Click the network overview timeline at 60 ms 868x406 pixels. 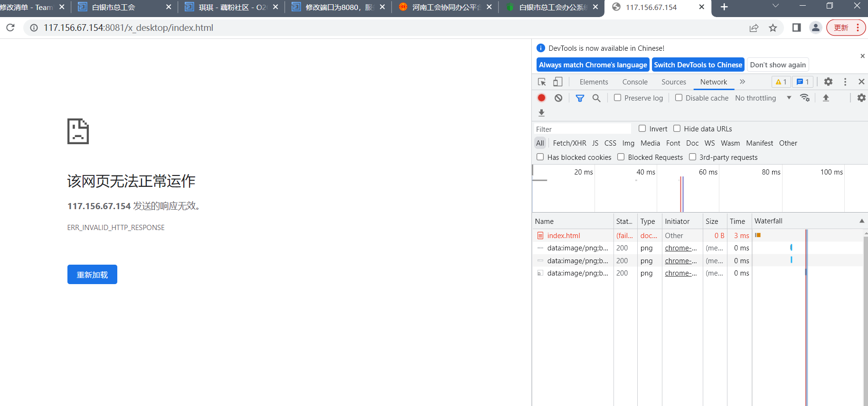point(708,172)
